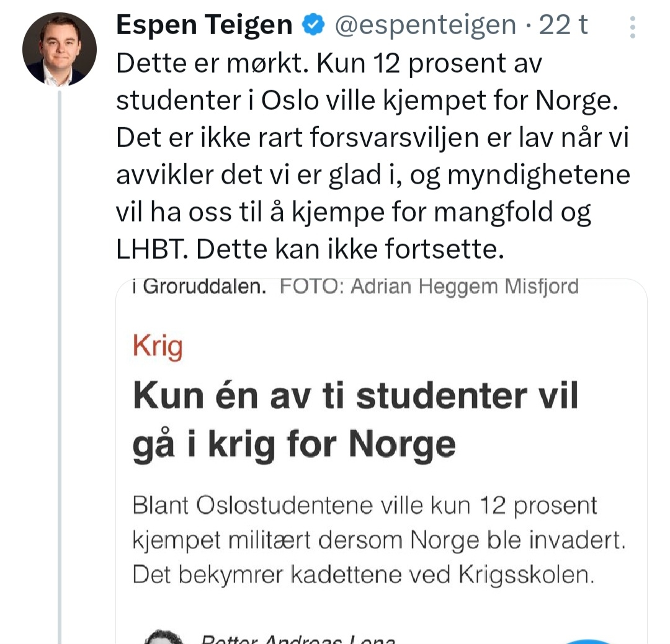Click the '22 t' tweet timestamp

563,25
